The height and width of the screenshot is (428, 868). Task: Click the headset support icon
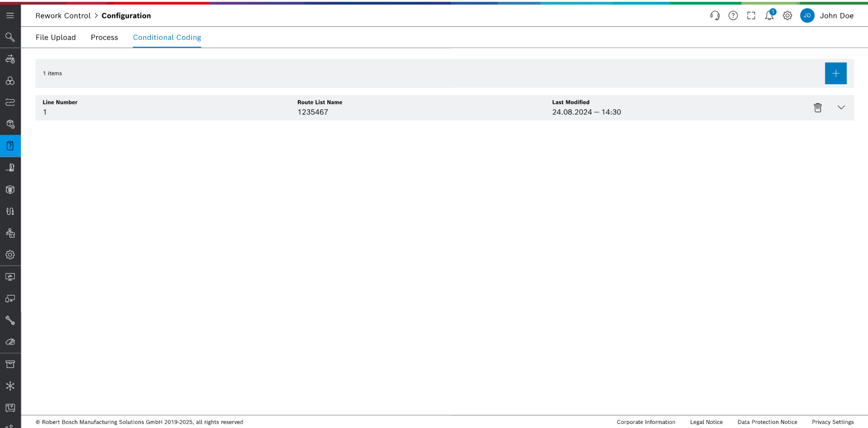click(x=715, y=15)
